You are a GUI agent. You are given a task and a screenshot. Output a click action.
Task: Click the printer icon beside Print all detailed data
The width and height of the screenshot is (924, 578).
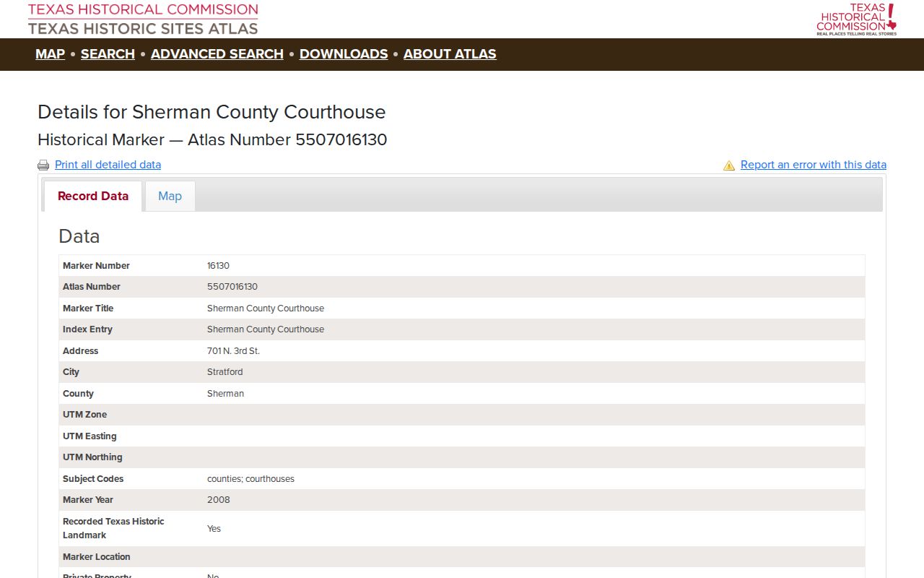pos(43,165)
